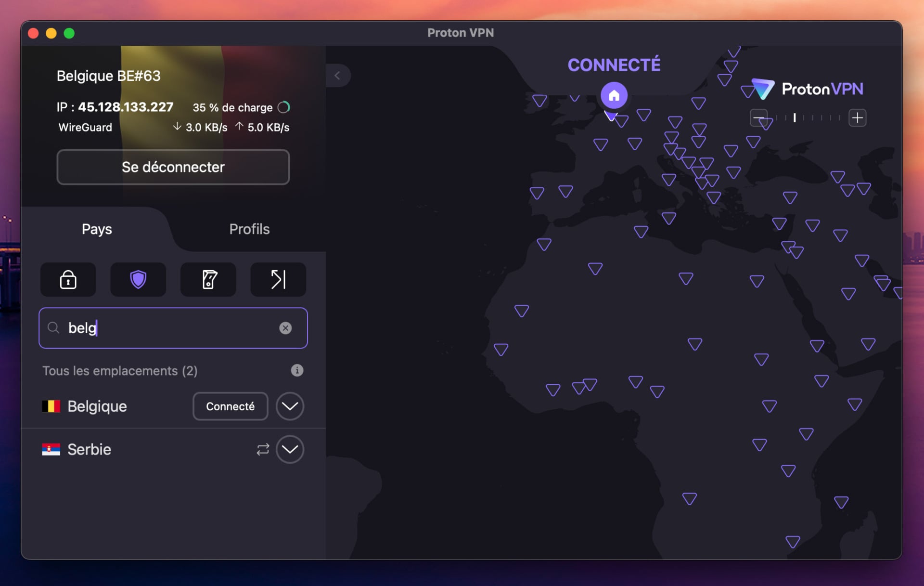
Task: Zoom the map with the plus control
Action: coord(858,117)
